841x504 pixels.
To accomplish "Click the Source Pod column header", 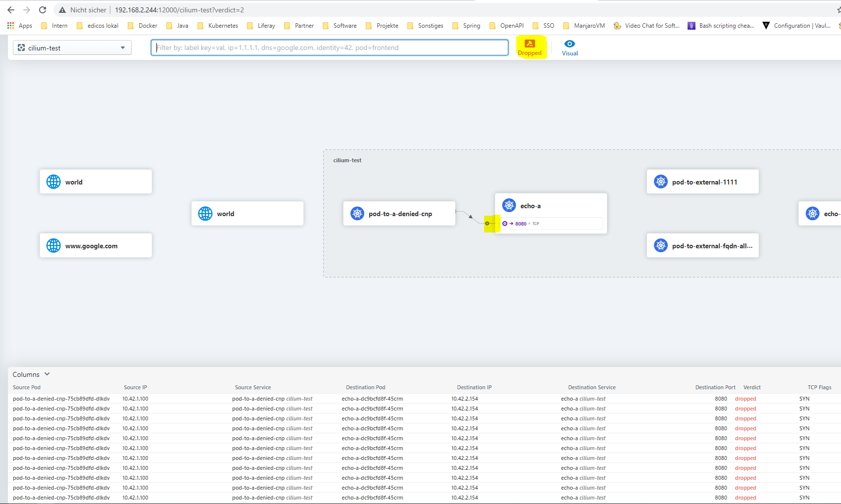I will (27, 387).
